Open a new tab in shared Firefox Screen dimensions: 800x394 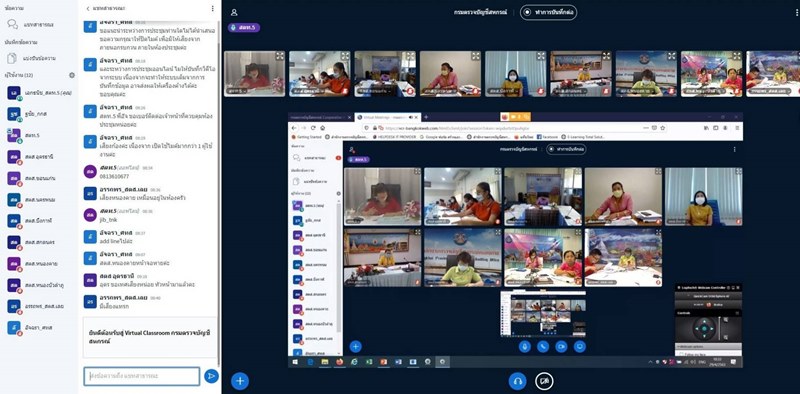pos(426,117)
